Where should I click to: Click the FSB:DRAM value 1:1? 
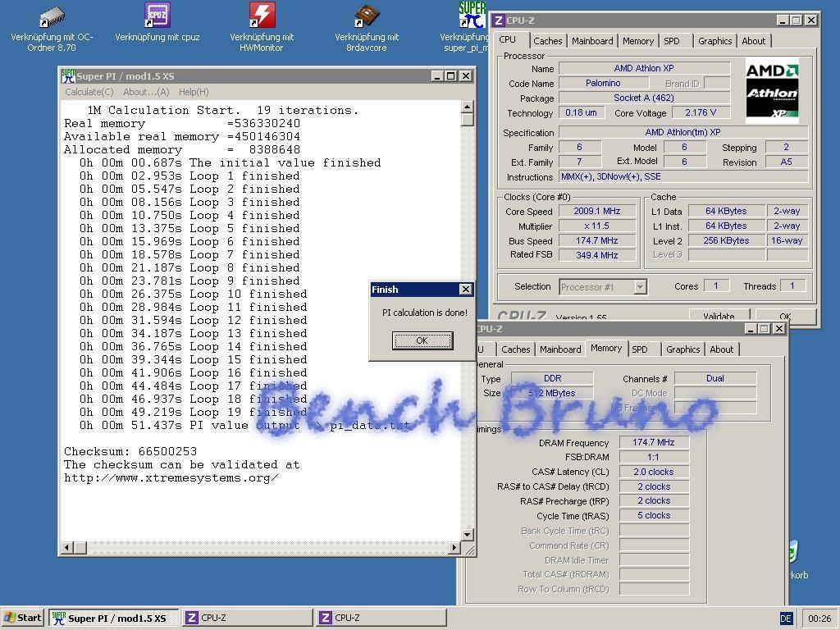(x=654, y=457)
